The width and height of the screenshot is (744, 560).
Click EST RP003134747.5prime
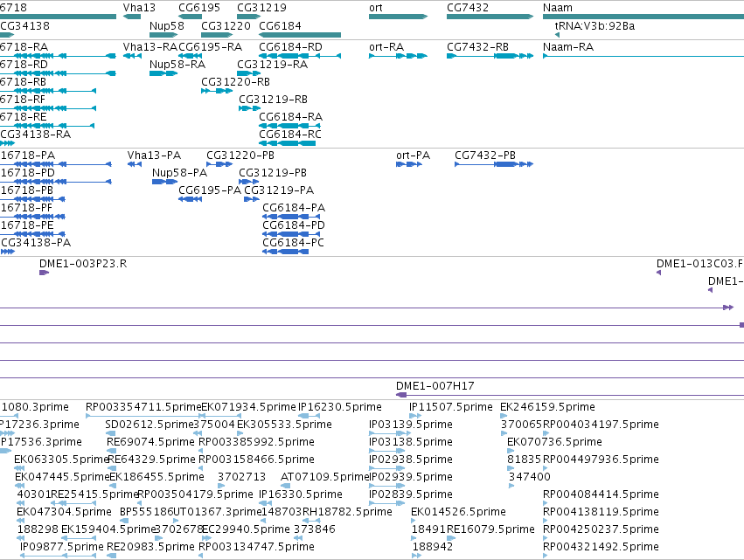201,556
